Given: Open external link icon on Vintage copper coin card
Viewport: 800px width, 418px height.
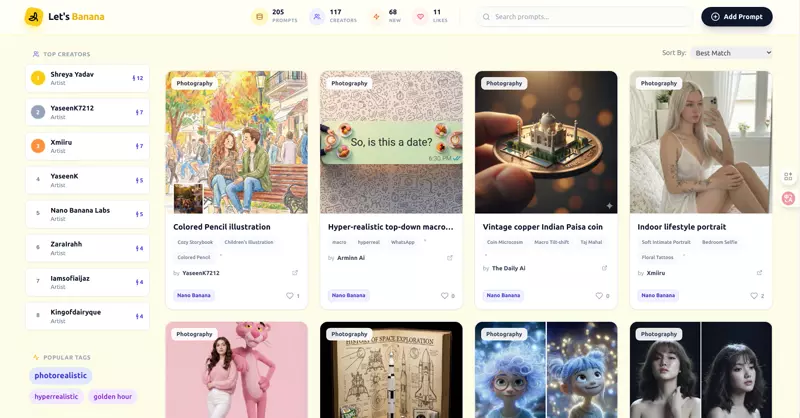Looking at the screenshot, I should pyautogui.click(x=604, y=268).
